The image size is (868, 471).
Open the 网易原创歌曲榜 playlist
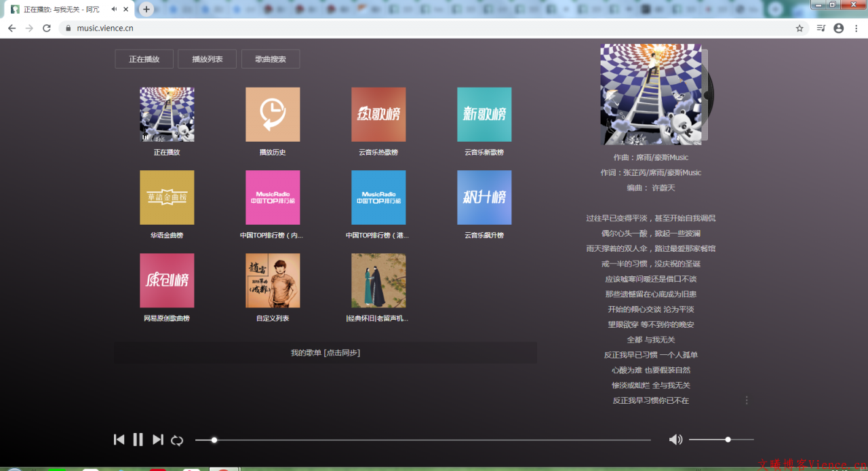[167, 280]
